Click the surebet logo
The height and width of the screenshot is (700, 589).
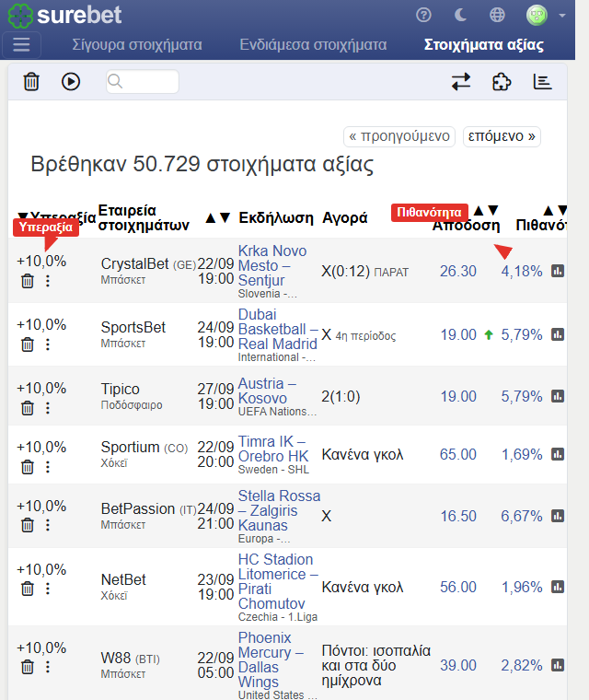[x=65, y=15]
